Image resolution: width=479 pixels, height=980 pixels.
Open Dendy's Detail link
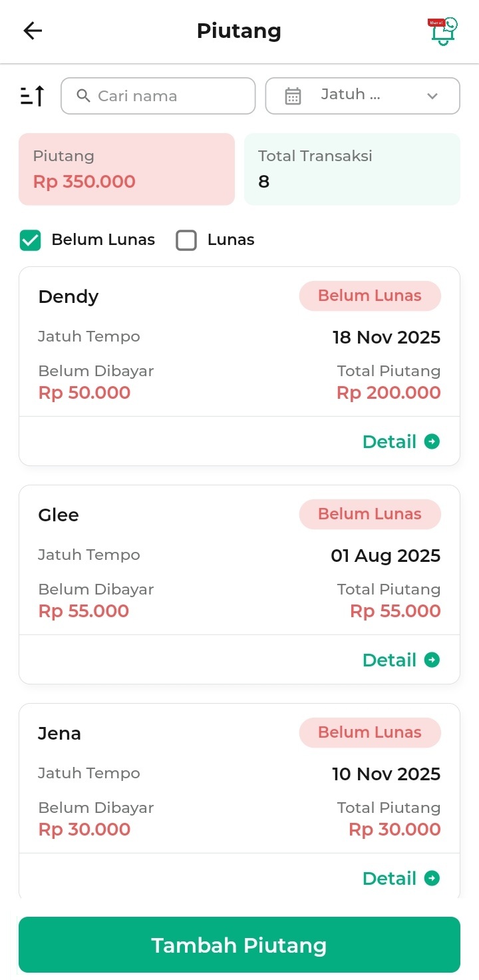coord(390,441)
